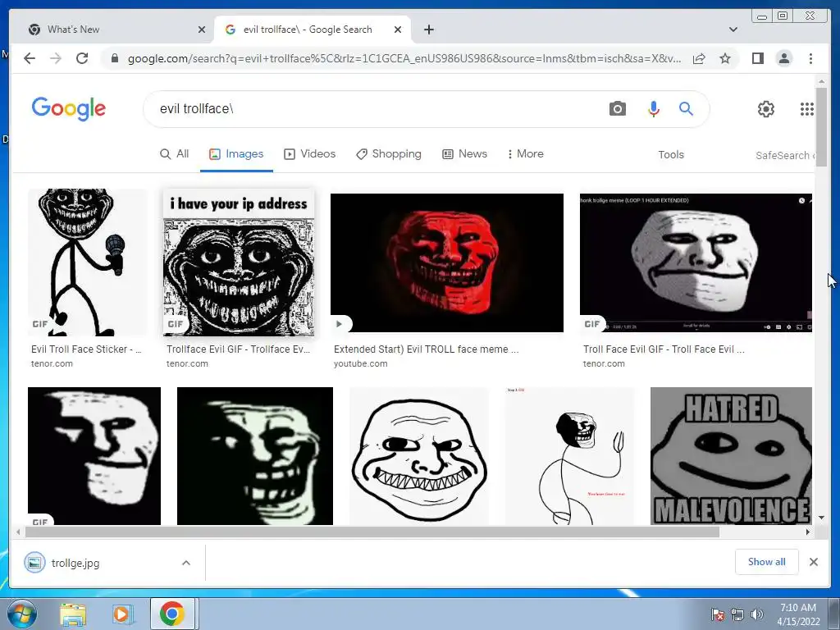840x630 pixels.
Task: Open the Trollface Evil GIF title link
Action: (x=238, y=349)
